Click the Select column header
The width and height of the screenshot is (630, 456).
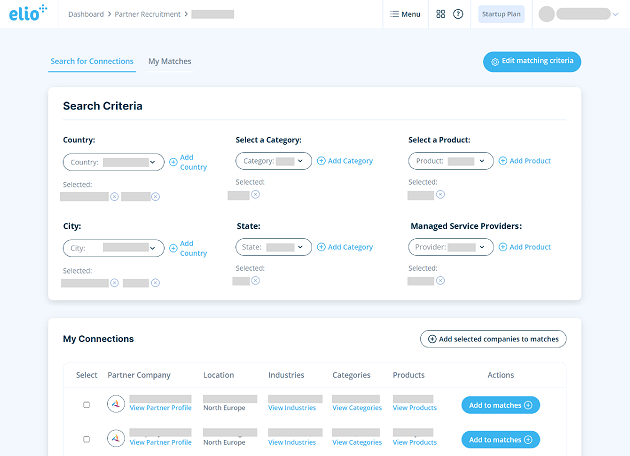pos(87,375)
